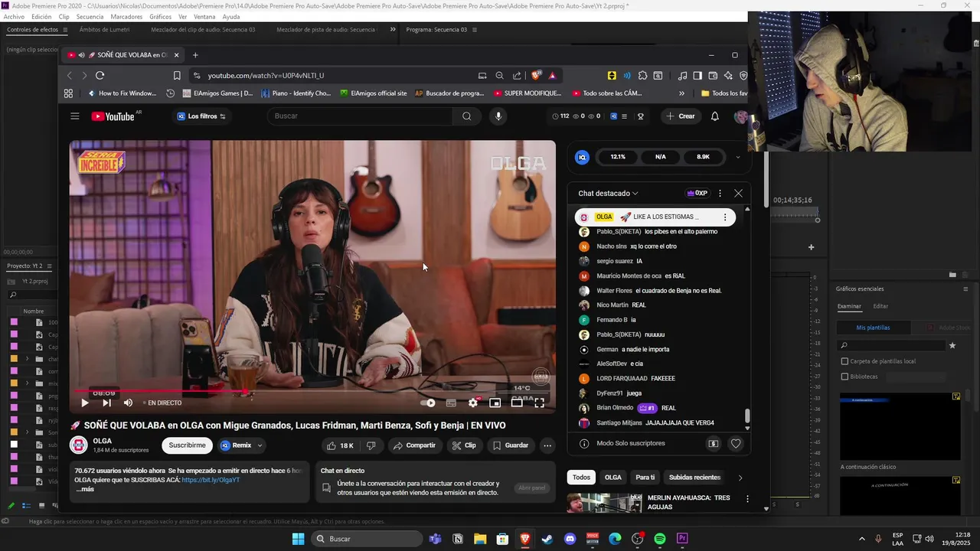Open Compartir share dialog

click(x=414, y=445)
